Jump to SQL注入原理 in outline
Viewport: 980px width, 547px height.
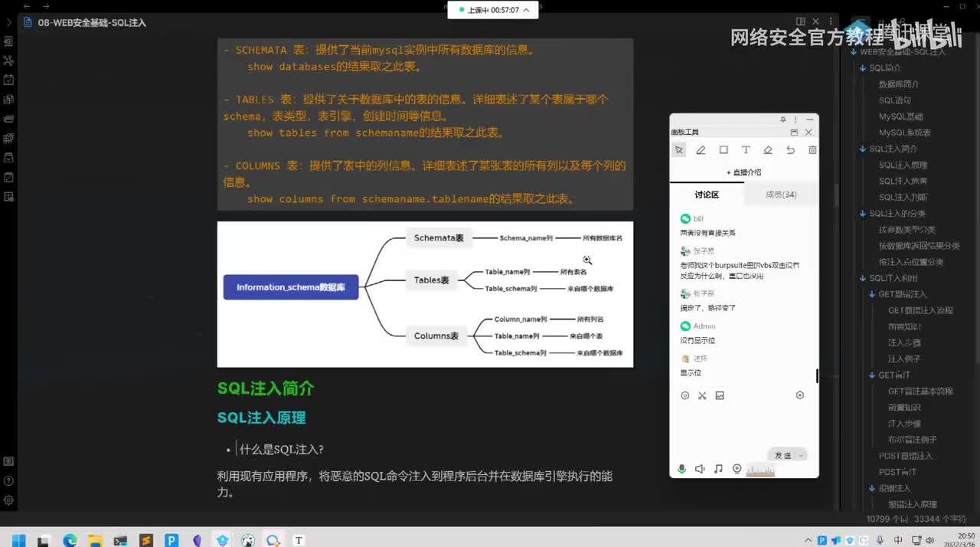pyautogui.click(x=903, y=165)
